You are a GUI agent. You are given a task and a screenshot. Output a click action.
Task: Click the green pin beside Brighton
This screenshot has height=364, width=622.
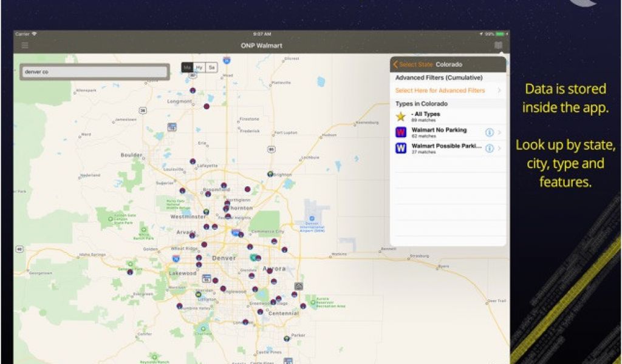pos(270,174)
